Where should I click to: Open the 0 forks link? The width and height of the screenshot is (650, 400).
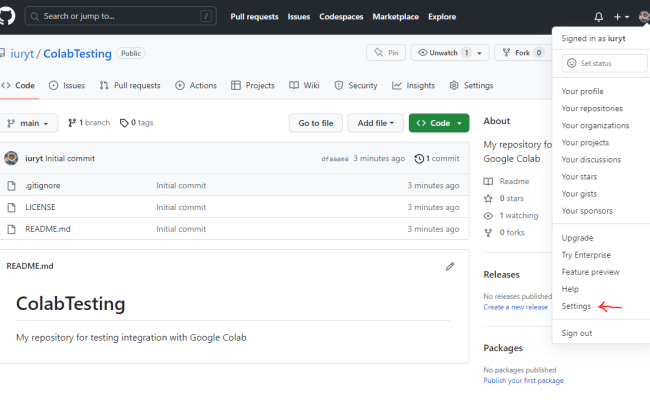(504, 233)
